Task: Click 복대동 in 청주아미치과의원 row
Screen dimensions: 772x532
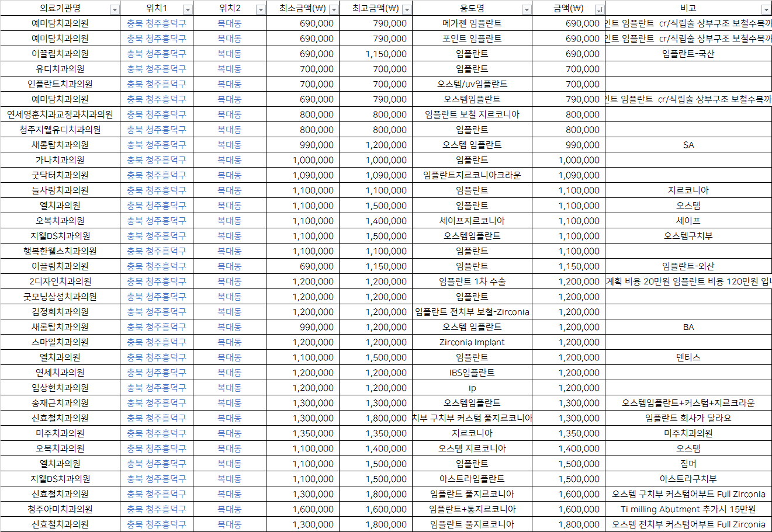Action: coord(230,509)
